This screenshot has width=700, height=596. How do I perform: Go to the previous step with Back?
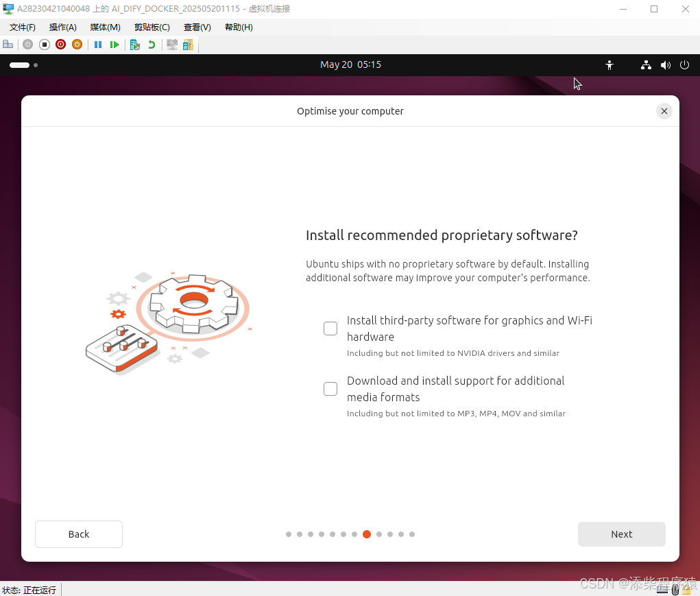(x=79, y=534)
